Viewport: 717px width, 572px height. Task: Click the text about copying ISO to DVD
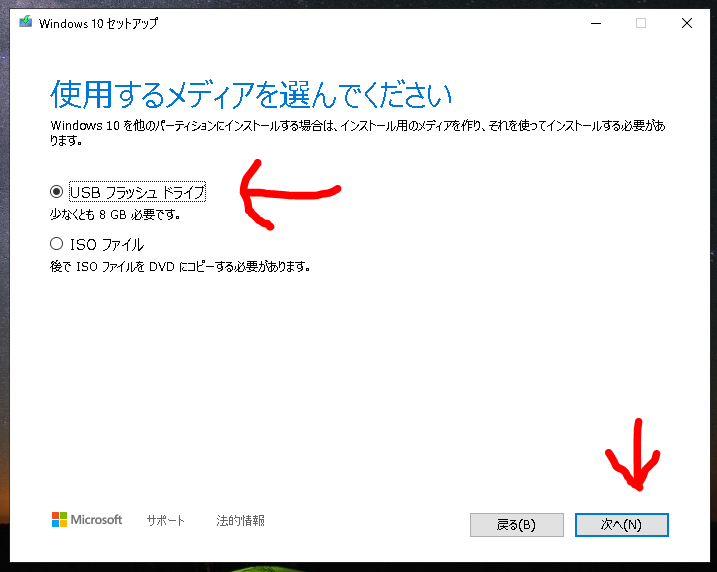[x=180, y=267]
